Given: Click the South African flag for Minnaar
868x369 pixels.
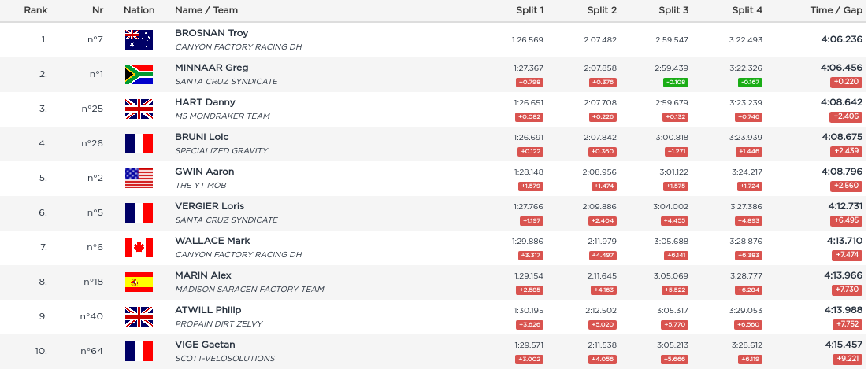Looking at the screenshot, I should click(139, 74).
